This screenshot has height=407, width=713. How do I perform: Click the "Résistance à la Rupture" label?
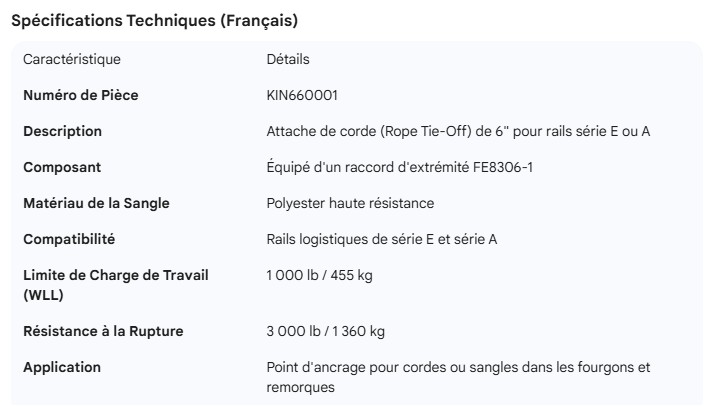pyautogui.click(x=103, y=332)
